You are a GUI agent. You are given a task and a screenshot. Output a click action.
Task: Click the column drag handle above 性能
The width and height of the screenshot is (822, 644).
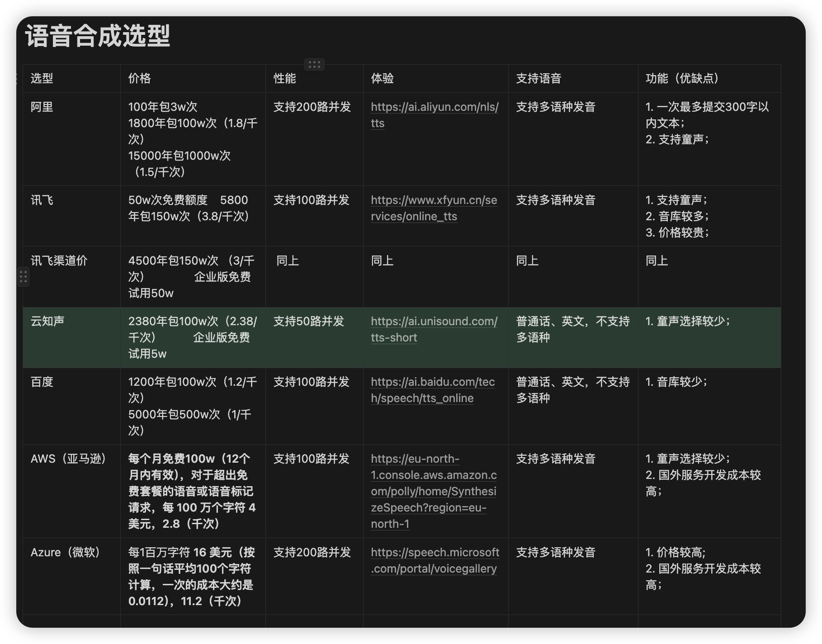(314, 65)
